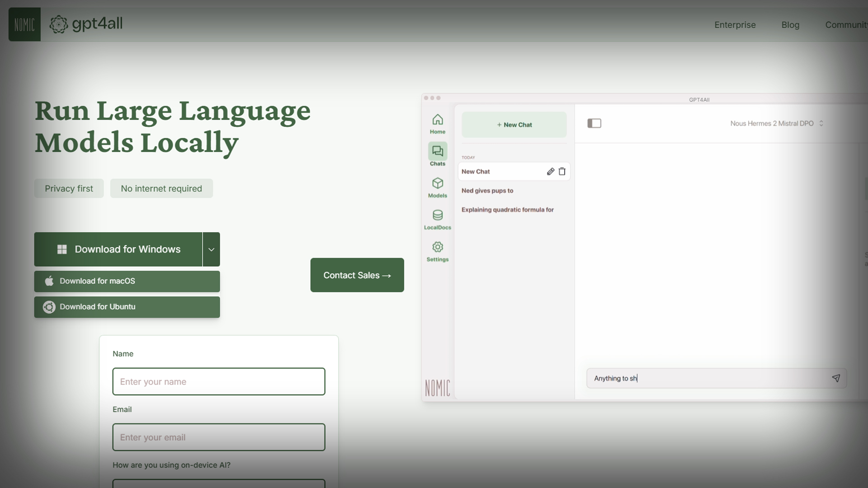Viewport: 868px width, 488px height.
Task: Open the Enterprise page
Action: [735, 25]
